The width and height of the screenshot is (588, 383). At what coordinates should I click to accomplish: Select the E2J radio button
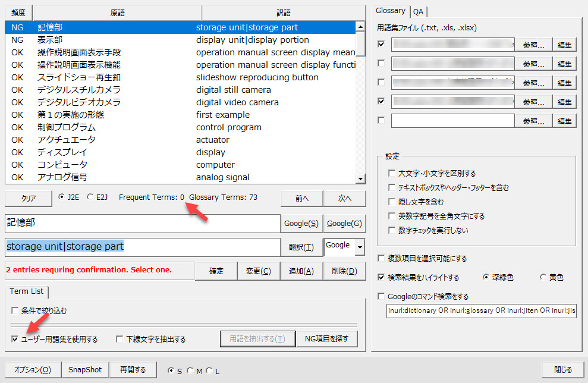click(90, 197)
